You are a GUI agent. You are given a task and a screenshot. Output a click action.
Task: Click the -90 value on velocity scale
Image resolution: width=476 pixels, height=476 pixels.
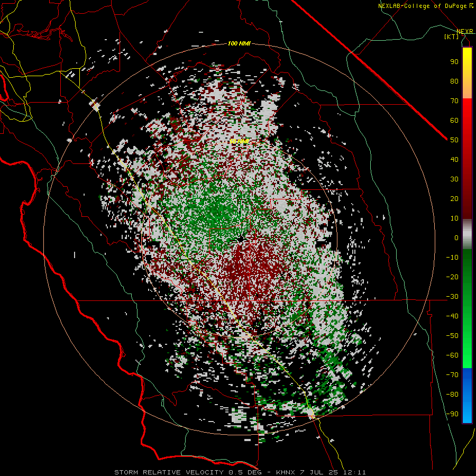452,414
